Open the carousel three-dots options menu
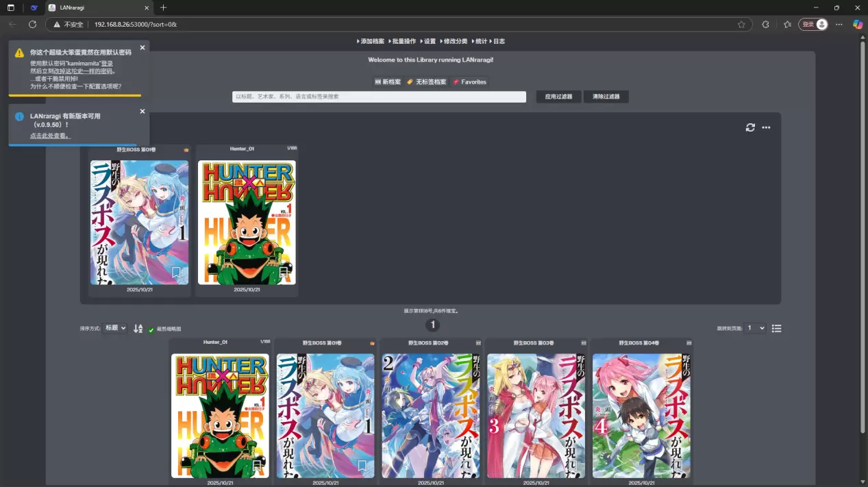Image resolution: width=868 pixels, height=487 pixels. click(766, 127)
